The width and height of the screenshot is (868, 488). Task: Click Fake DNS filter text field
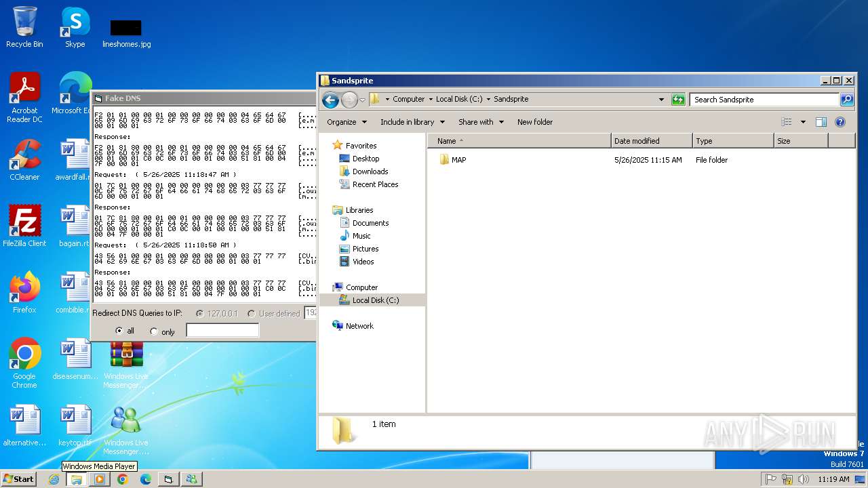(x=222, y=331)
